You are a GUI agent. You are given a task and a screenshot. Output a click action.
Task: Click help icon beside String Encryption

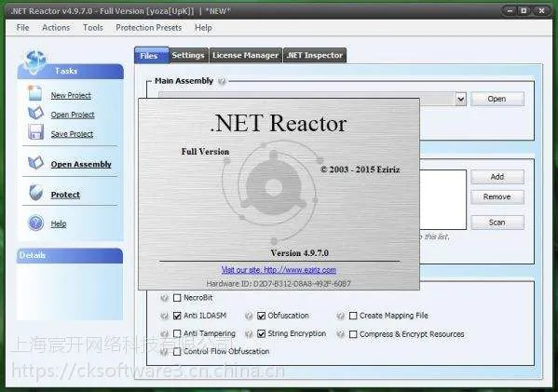click(x=249, y=334)
